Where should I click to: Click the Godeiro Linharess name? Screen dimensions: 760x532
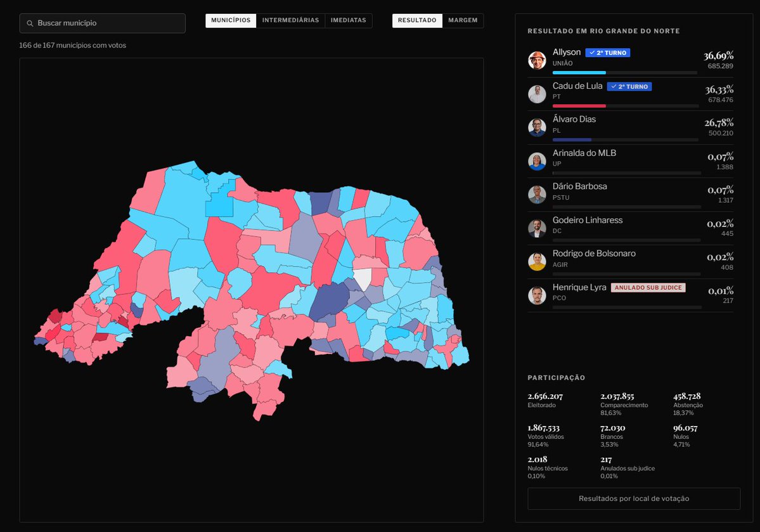588,220
